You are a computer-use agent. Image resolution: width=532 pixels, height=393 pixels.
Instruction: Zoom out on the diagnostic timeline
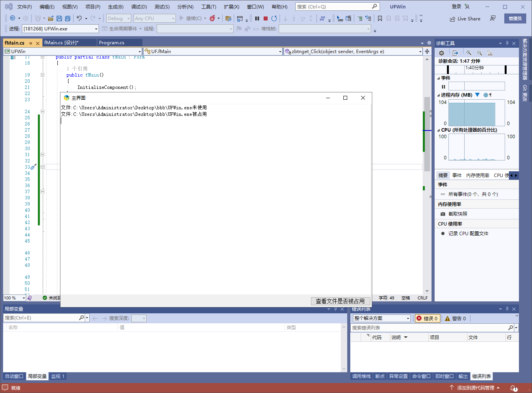pos(480,53)
